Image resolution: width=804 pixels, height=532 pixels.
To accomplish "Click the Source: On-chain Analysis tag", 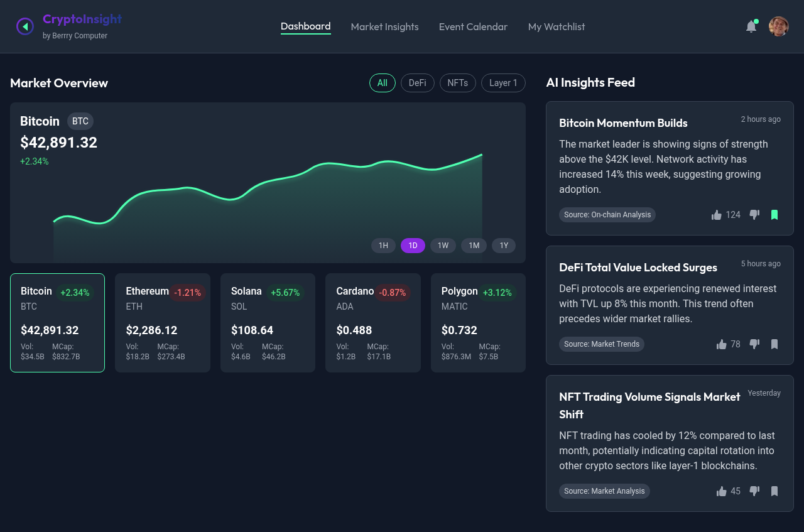I will point(607,214).
